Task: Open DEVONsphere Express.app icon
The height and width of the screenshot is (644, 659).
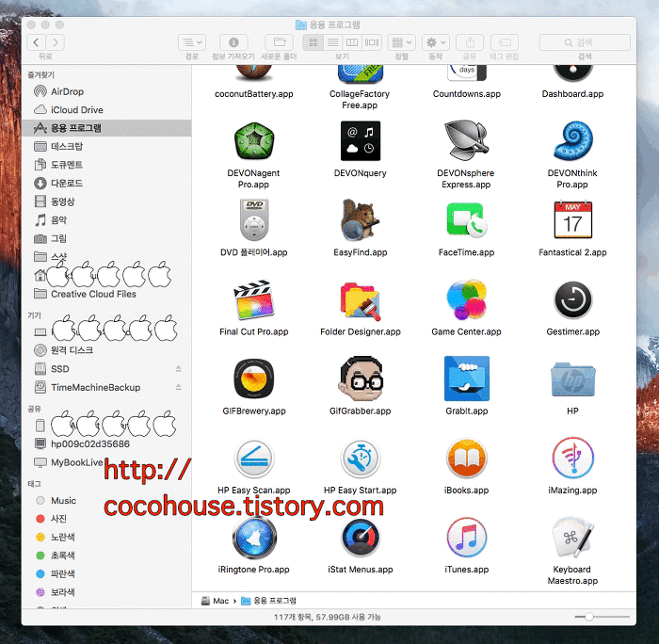Action: point(467,141)
